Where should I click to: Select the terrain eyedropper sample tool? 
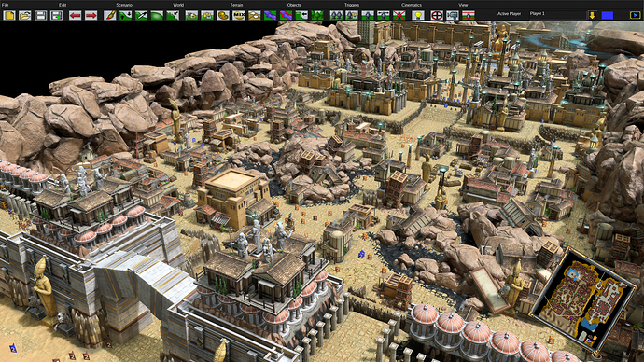pyautogui.click(x=141, y=16)
